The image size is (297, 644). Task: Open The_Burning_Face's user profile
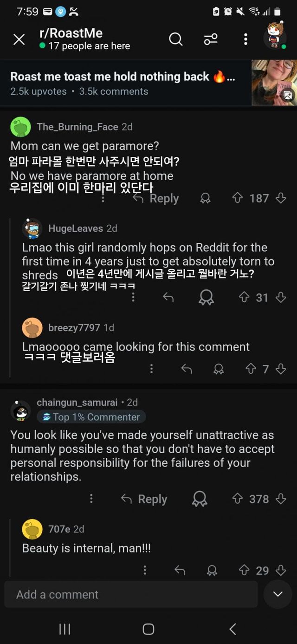click(77, 127)
